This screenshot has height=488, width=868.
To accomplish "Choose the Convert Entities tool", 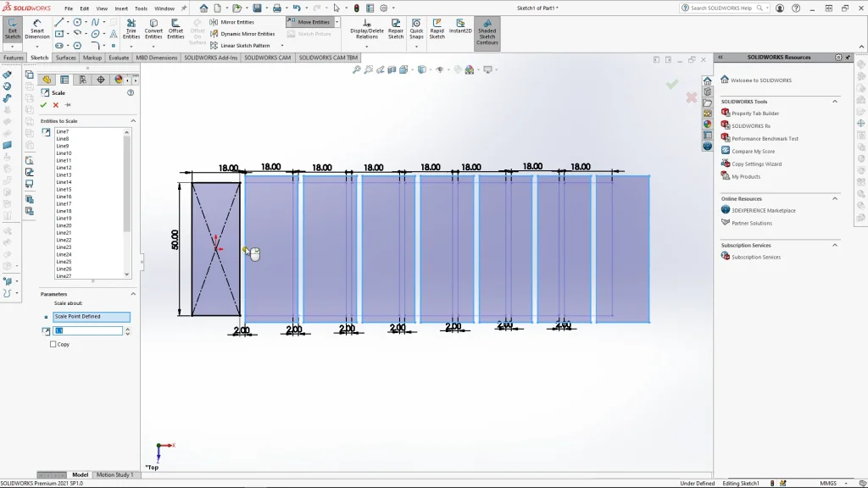I will 153,30.
